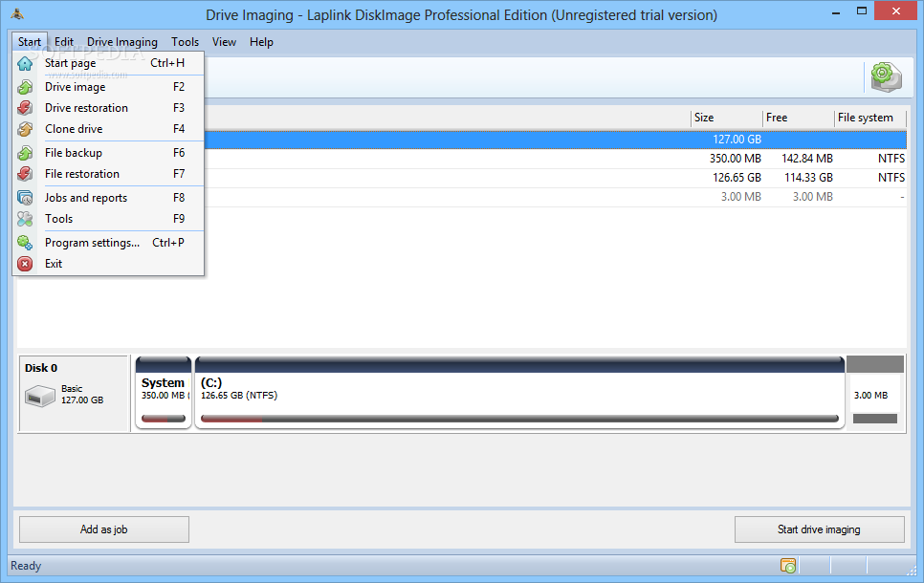Image resolution: width=924 pixels, height=583 pixels.
Task: Click the Jobs and reports clock icon
Action: [25, 198]
